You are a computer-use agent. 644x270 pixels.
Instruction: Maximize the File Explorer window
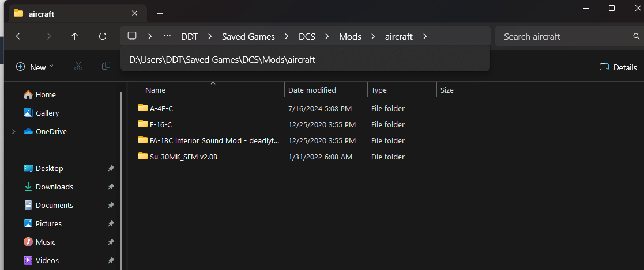tap(612, 8)
